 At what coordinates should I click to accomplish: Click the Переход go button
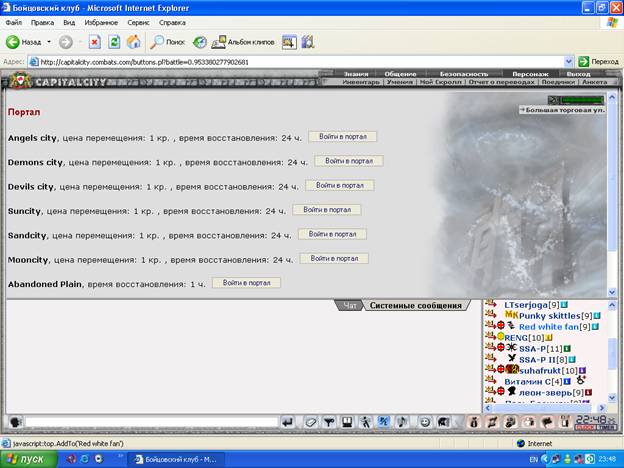click(599, 62)
